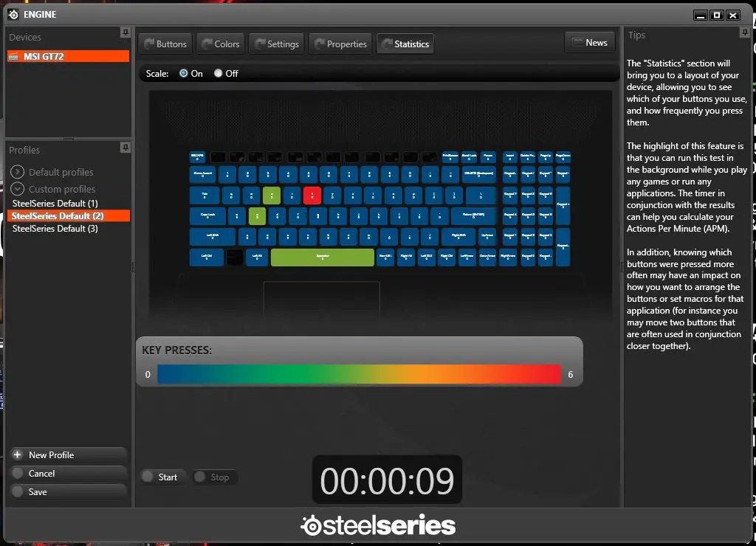756x546 pixels.
Task: Click the PrintScreen key
Action: [450, 157]
